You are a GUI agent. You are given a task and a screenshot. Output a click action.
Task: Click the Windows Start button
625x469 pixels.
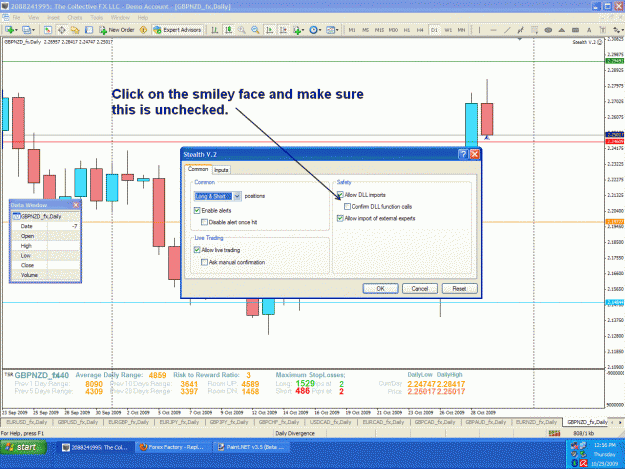pyautogui.click(x=23, y=447)
